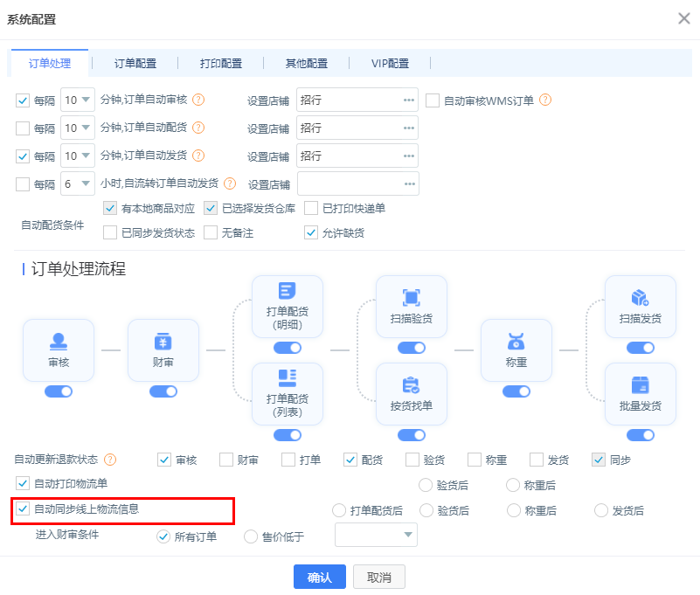Toggle the 扫描验货 switch
Screen dimensions: 700x595
coord(411,348)
